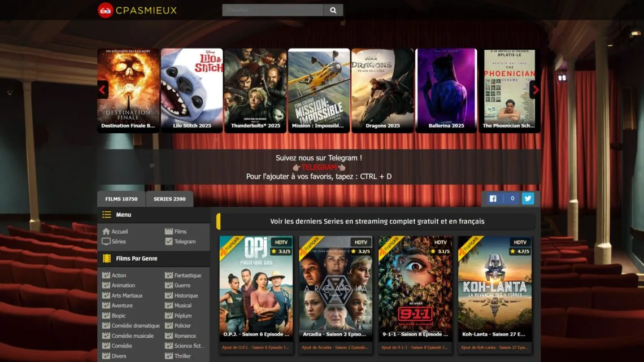Toggle the Telegram checkbox icon in the menu

pyautogui.click(x=169, y=241)
